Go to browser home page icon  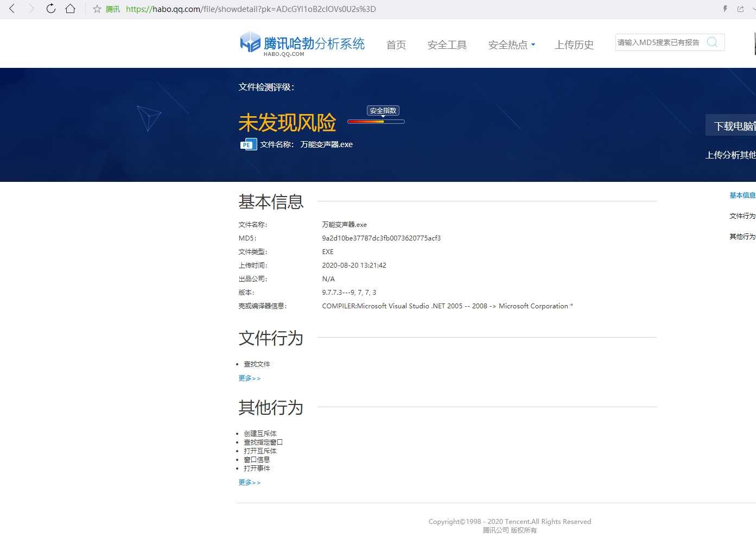point(70,9)
